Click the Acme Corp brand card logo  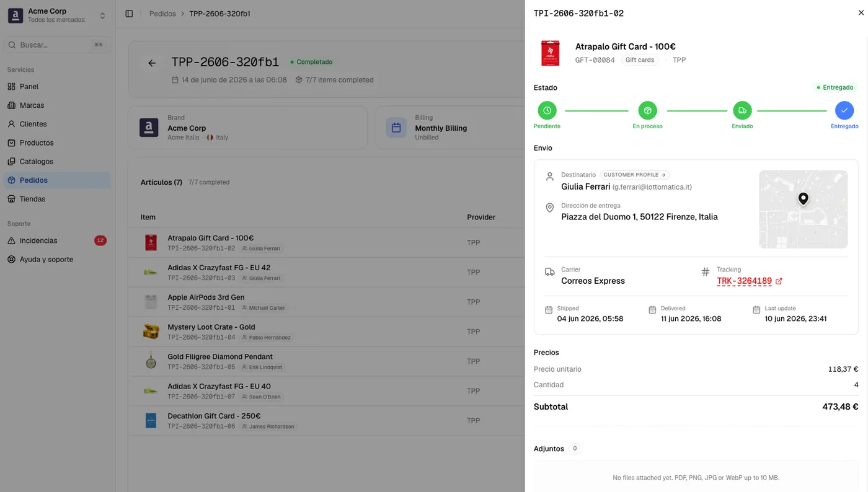[x=149, y=128]
